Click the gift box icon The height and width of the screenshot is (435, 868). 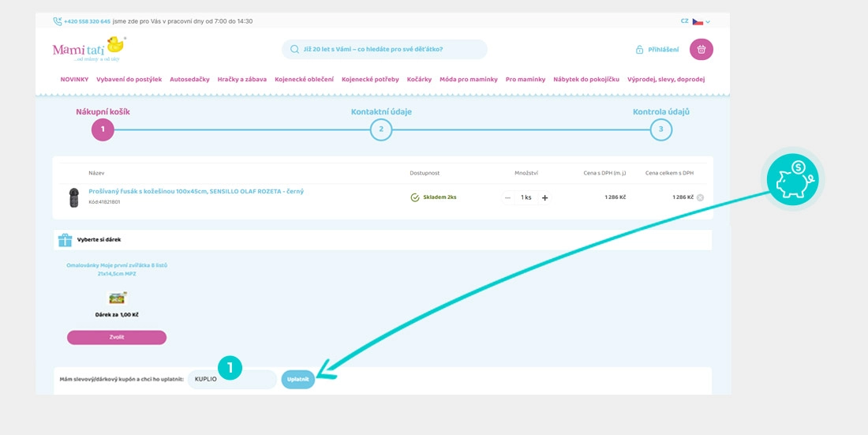[x=65, y=239]
